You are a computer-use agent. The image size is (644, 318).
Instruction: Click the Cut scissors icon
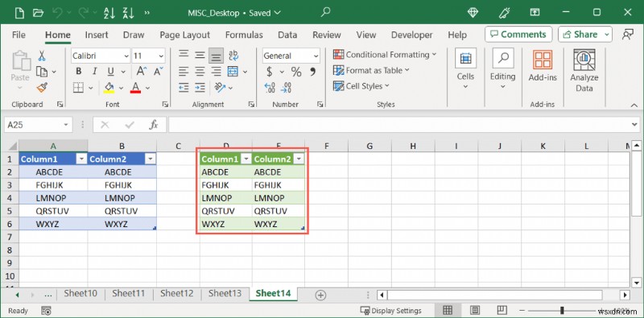[x=42, y=56]
